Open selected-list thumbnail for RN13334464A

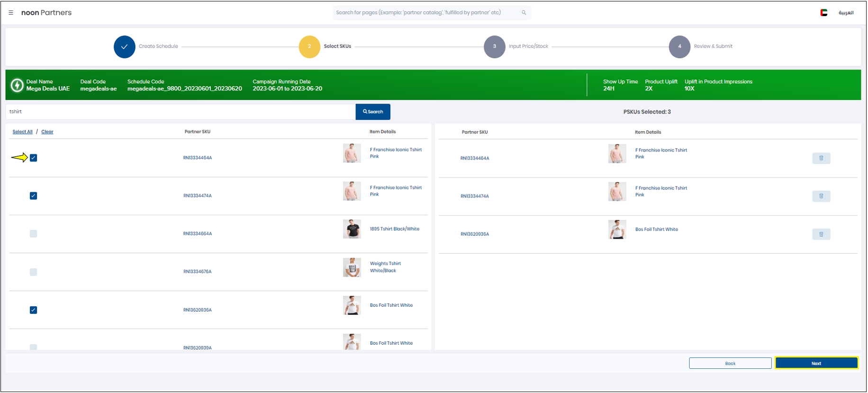(617, 154)
